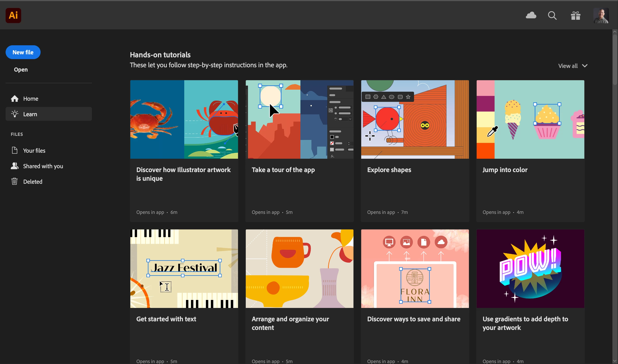
Task: Click the Illustrator Ai logo icon
Action: 13,16
